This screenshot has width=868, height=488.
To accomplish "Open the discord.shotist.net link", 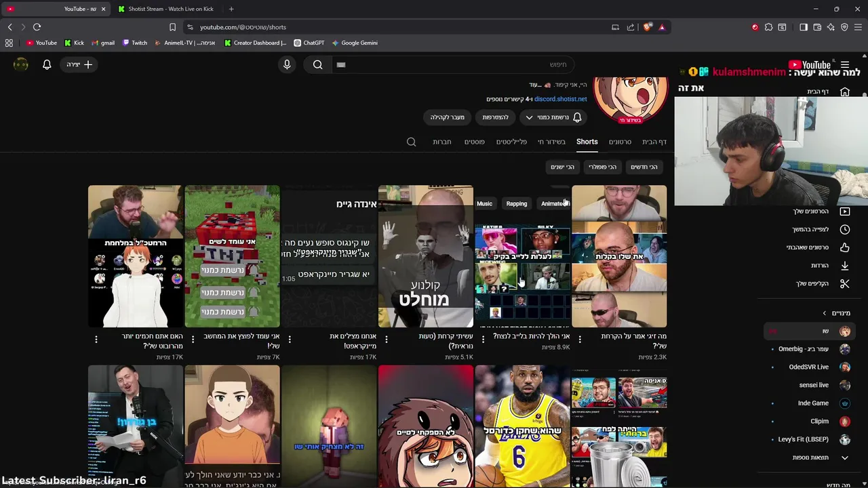I will pyautogui.click(x=560, y=99).
